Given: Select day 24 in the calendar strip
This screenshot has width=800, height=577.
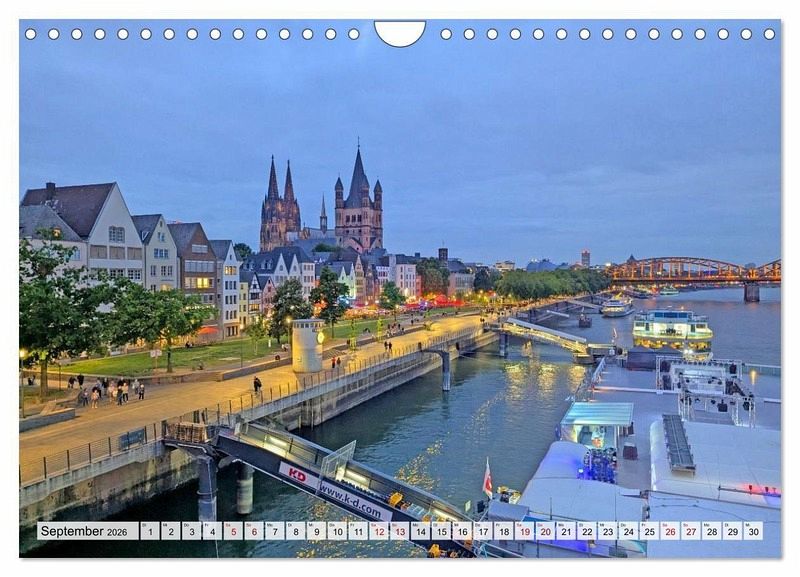Looking at the screenshot, I should tap(629, 531).
